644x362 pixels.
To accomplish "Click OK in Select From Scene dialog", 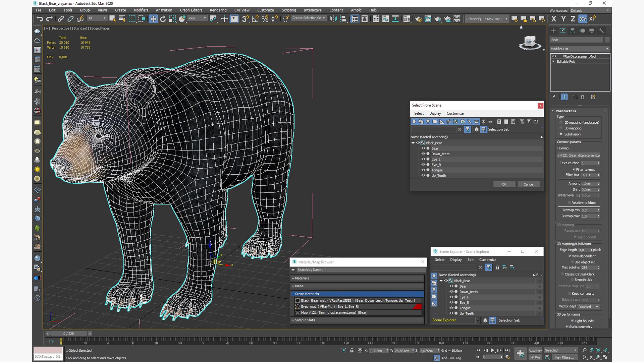I will tap(504, 184).
